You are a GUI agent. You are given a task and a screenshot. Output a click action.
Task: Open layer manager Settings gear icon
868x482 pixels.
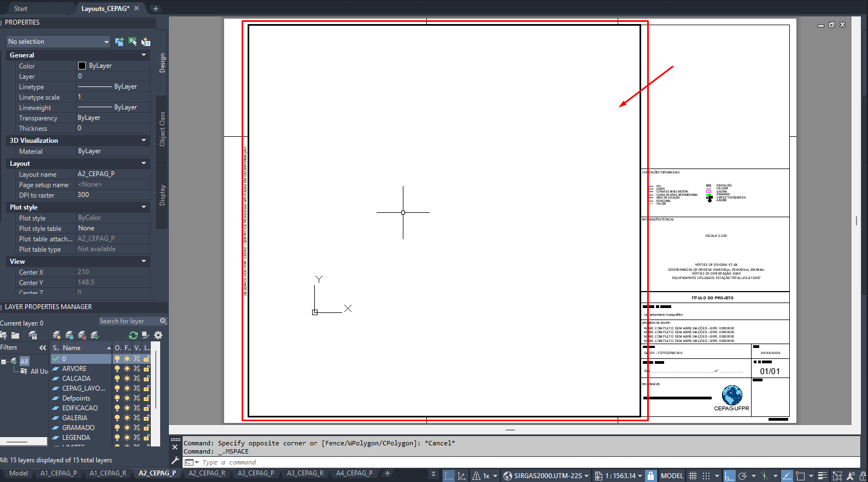click(x=158, y=335)
